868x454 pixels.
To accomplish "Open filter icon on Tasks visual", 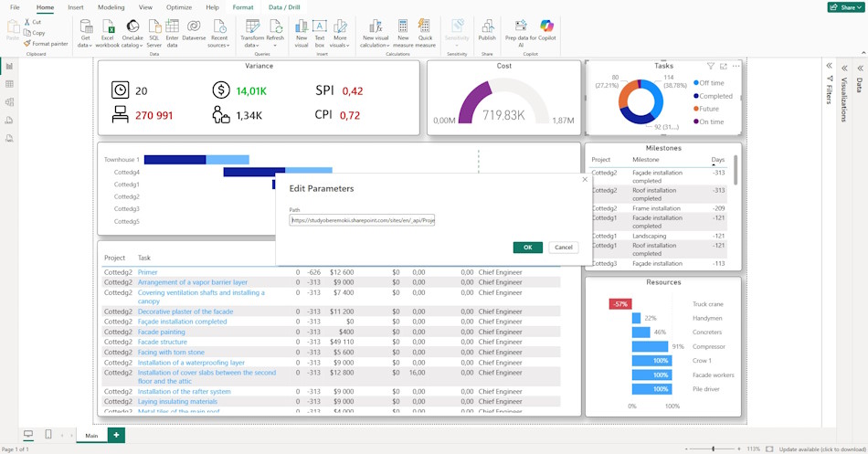I will click(x=710, y=66).
